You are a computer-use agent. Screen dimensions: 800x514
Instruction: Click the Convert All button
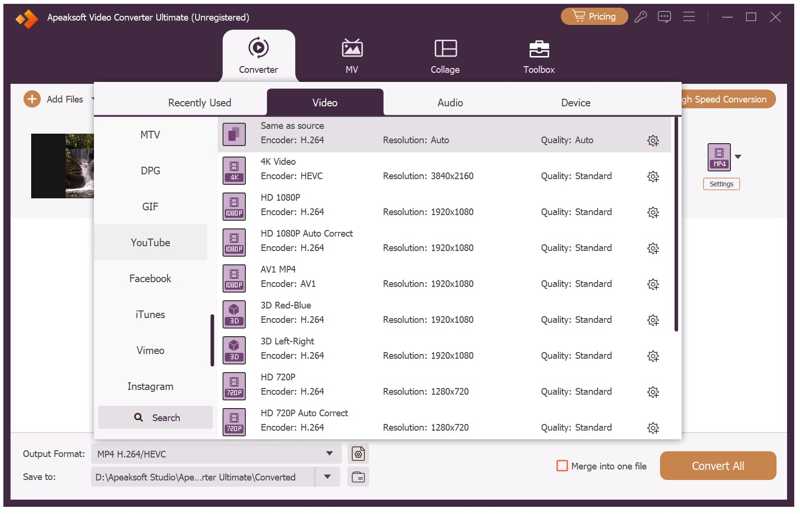click(x=718, y=466)
